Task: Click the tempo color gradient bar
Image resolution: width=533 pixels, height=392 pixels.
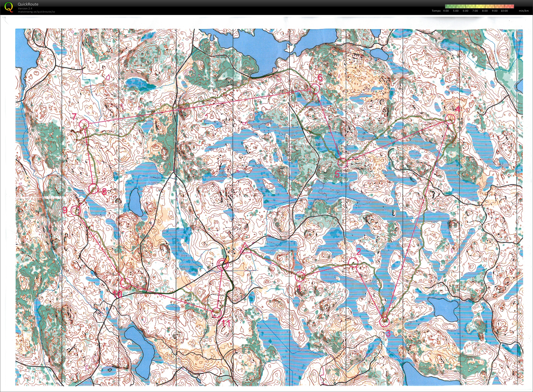Action: 479,6
